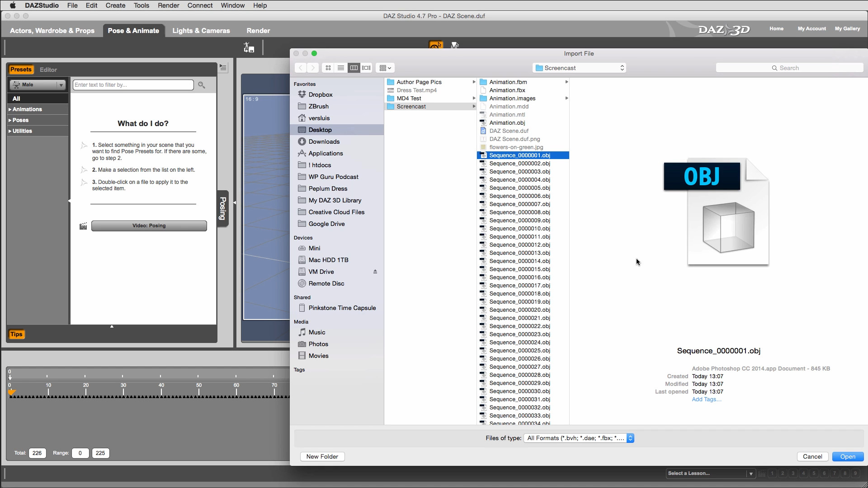Open the Files of type dropdown
Screen dimensions: 868x488
tap(579, 438)
